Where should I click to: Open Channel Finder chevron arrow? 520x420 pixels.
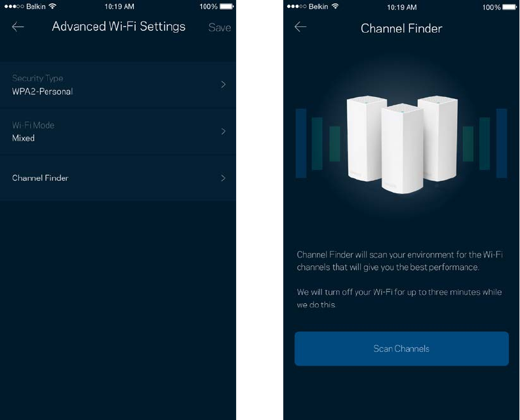coord(224,178)
